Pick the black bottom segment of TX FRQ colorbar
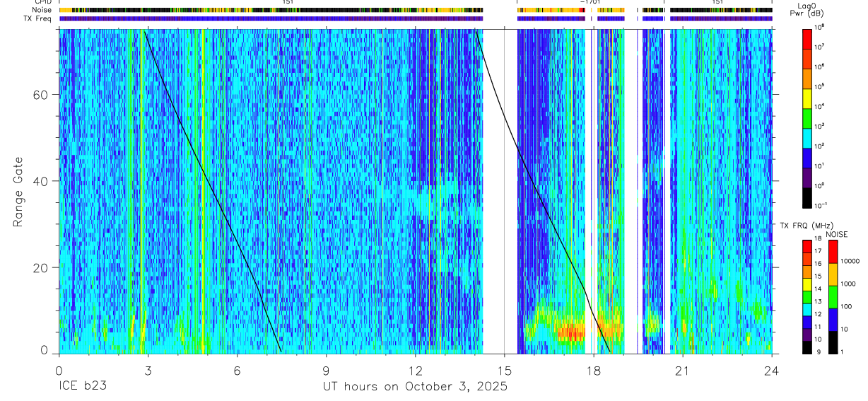 click(x=808, y=347)
